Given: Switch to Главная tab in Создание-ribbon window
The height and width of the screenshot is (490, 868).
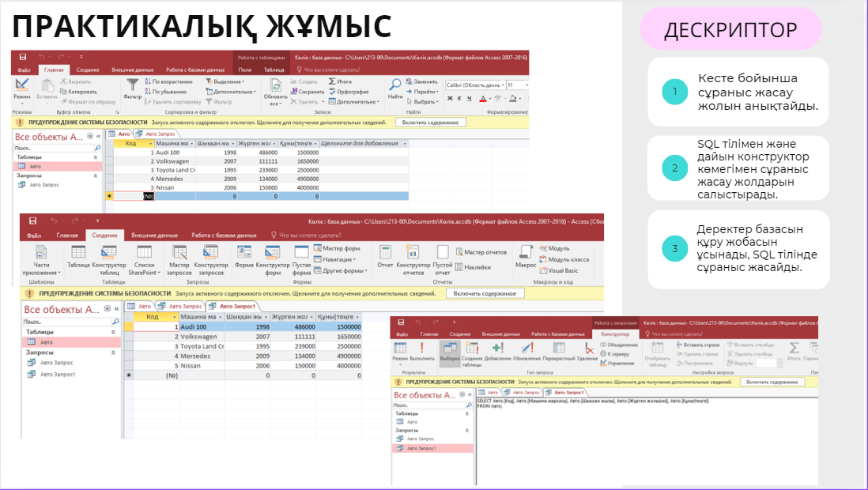Looking at the screenshot, I should (67, 236).
